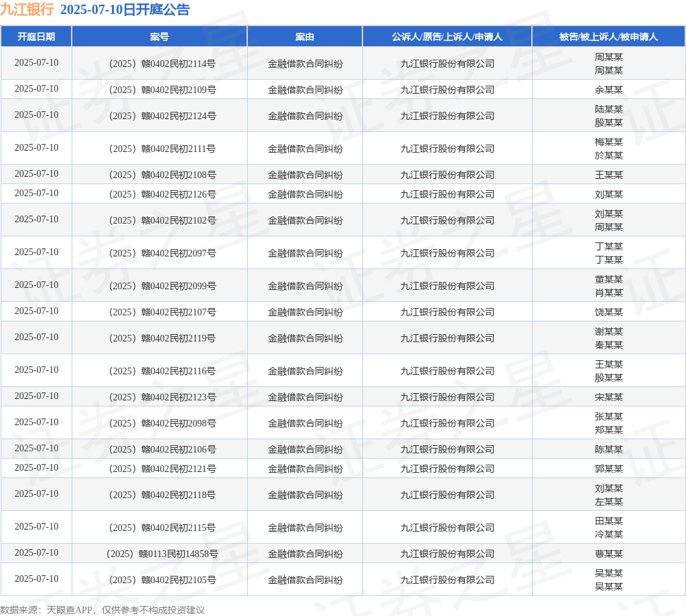
Task: Select case number 赣0402民初2105号
Action: coord(162,580)
